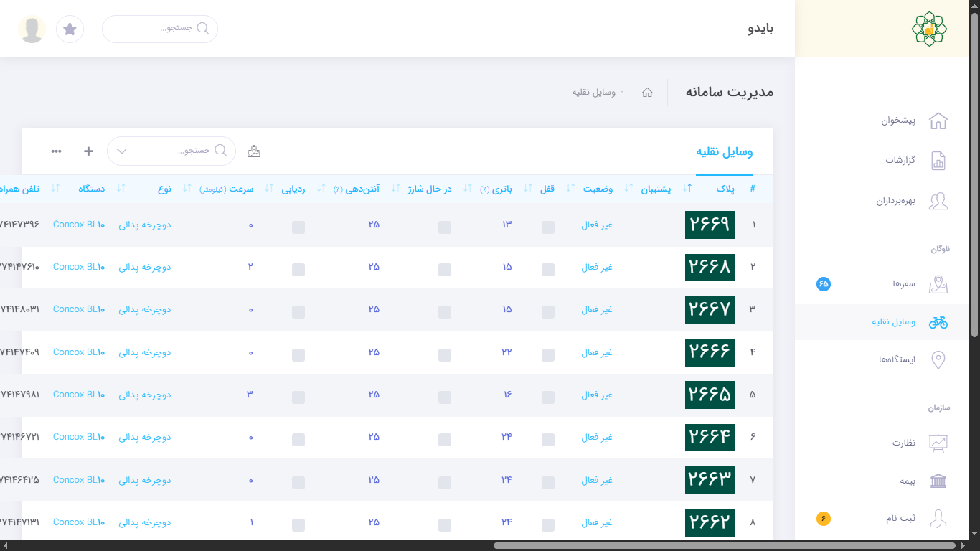980x551 pixels.
Task: Expand the table search dropdown chevron
Action: tap(122, 151)
